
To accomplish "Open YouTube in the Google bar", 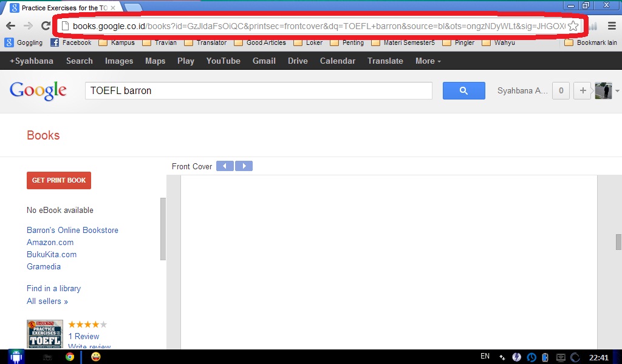I will pyautogui.click(x=224, y=61).
